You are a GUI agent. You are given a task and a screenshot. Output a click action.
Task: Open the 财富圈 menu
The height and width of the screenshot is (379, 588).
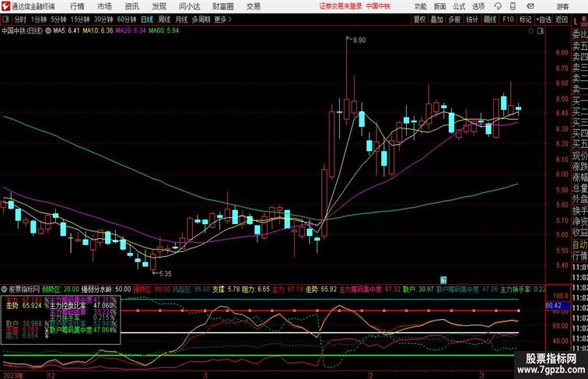pyautogui.click(x=222, y=6)
